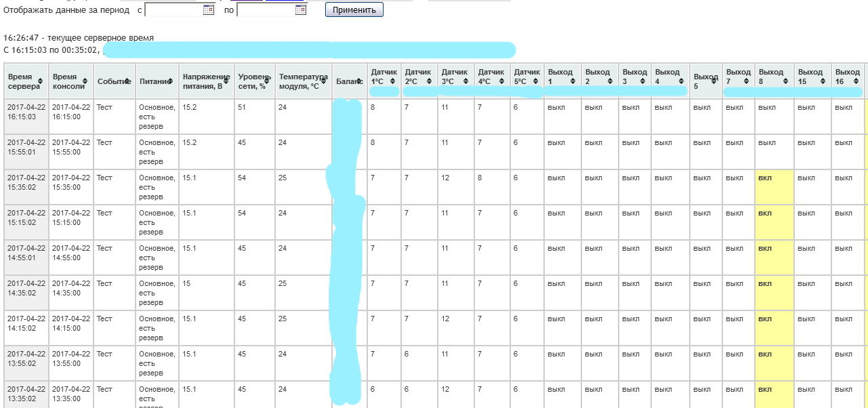This screenshot has width=868, height=408.
Task: Click the end date 'по' input field
Action: 265,10
